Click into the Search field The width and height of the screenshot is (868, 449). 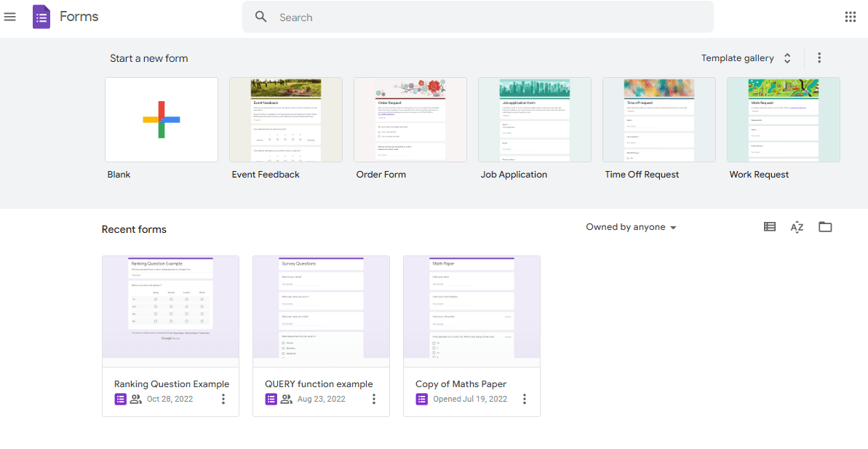click(478, 17)
